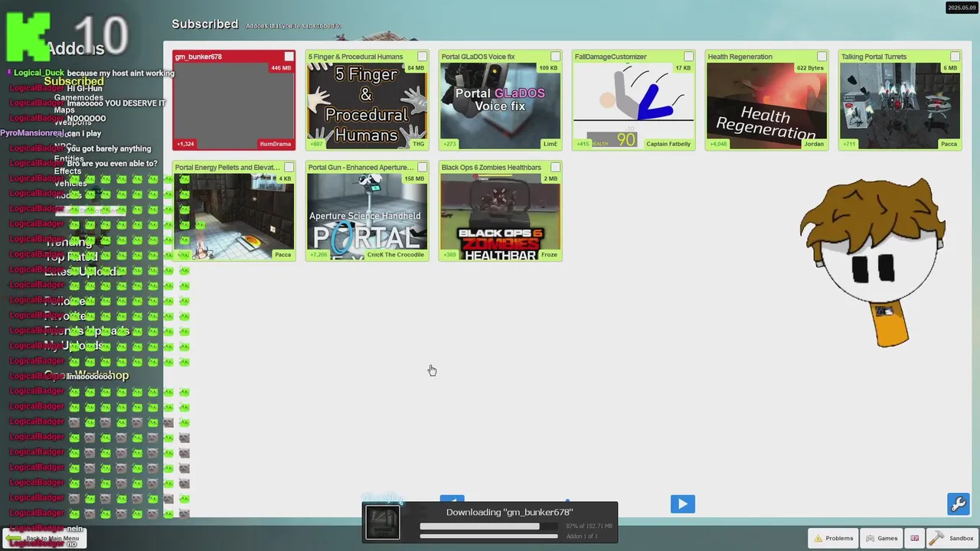
Task: Select the Open Workshop entry
Action: pyautogui.click(x=86, y=375)
